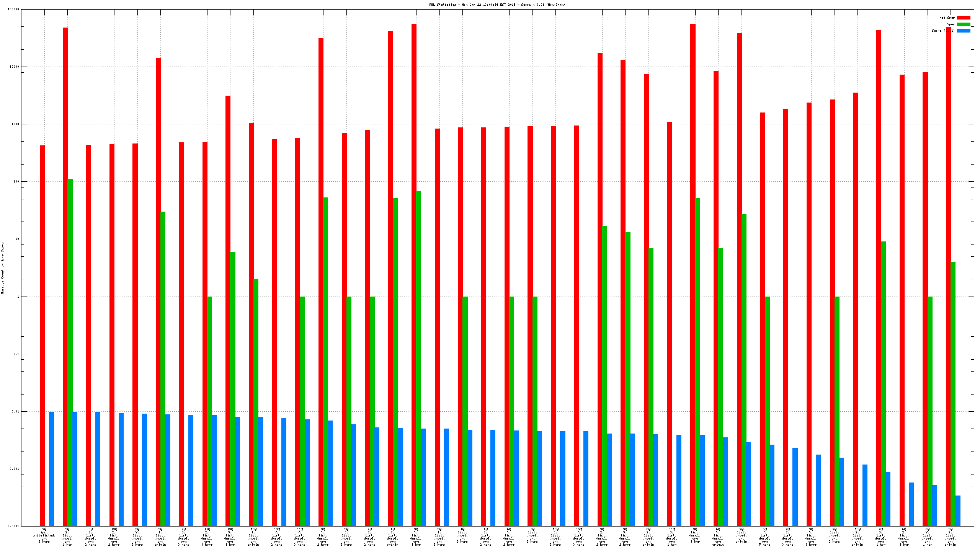Click the Not Spam legend text
This screenshot has height=551, width=980.
[947, 18]
